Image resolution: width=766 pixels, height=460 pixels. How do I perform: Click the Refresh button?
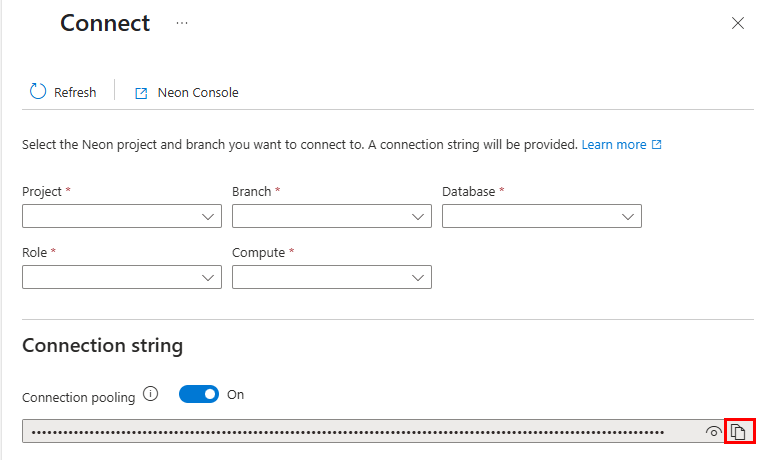63,92
